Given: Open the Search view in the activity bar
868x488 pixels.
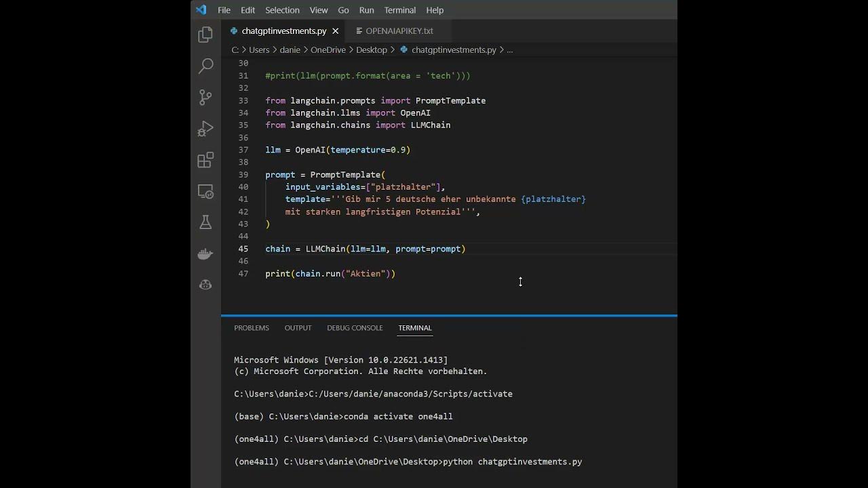Looking at the screenshot, I should tap(205, 66).
